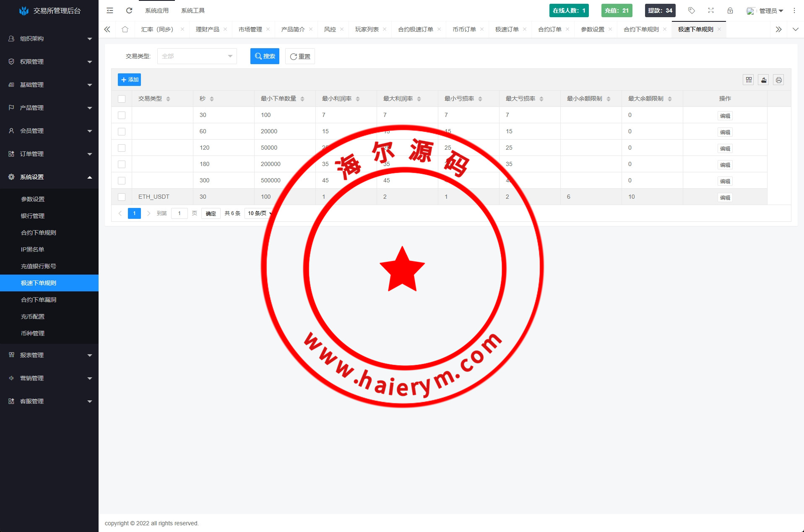The height and width of the screenshot is (532, 804).
Task: Open the column filter grid icon
Action: pos(749,80)
